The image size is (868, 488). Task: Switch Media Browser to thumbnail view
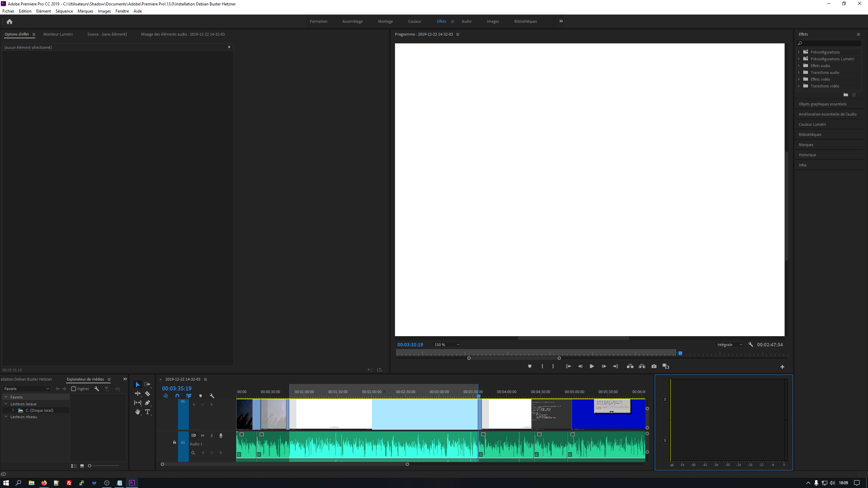pos(82,466)
